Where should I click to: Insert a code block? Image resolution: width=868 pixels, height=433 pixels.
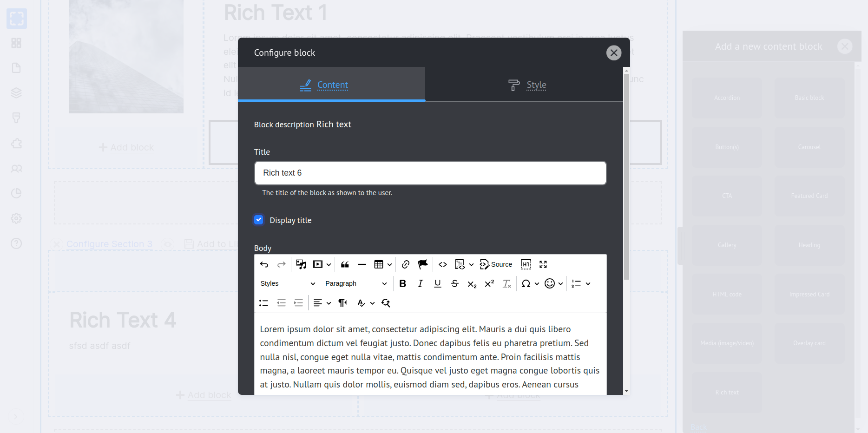click(x=460, y=264)
